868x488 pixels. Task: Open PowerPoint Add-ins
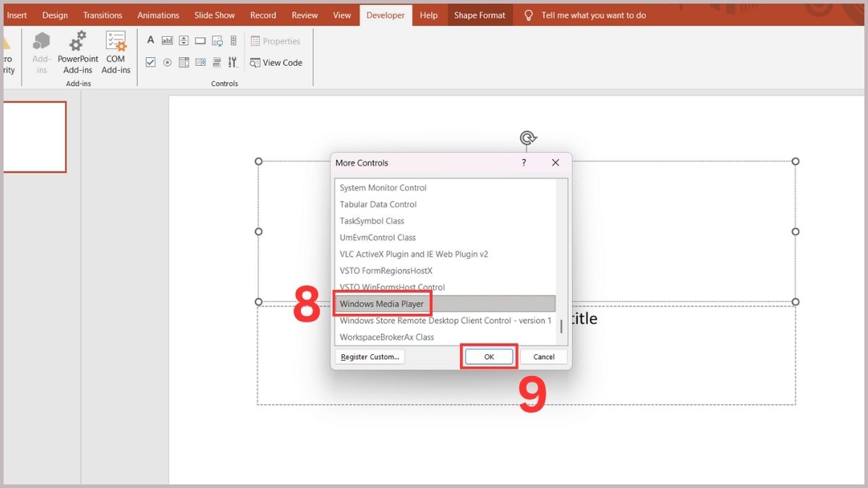(78, 53)
